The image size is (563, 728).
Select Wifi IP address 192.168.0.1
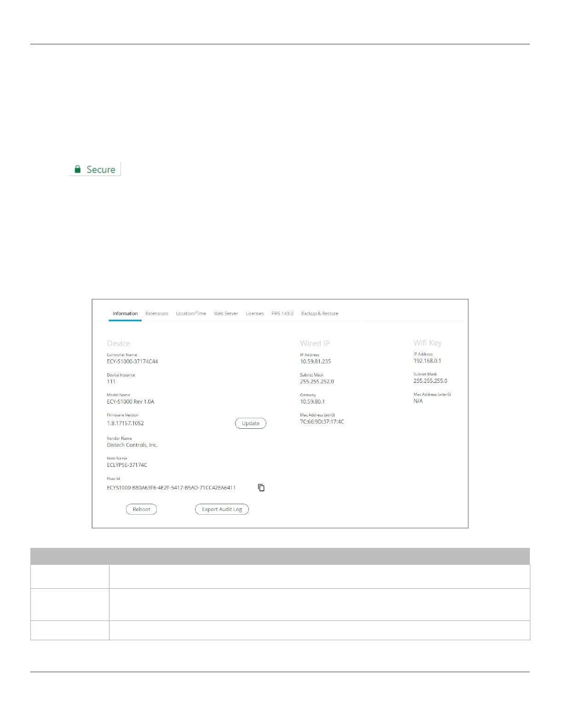click(427, 361)
